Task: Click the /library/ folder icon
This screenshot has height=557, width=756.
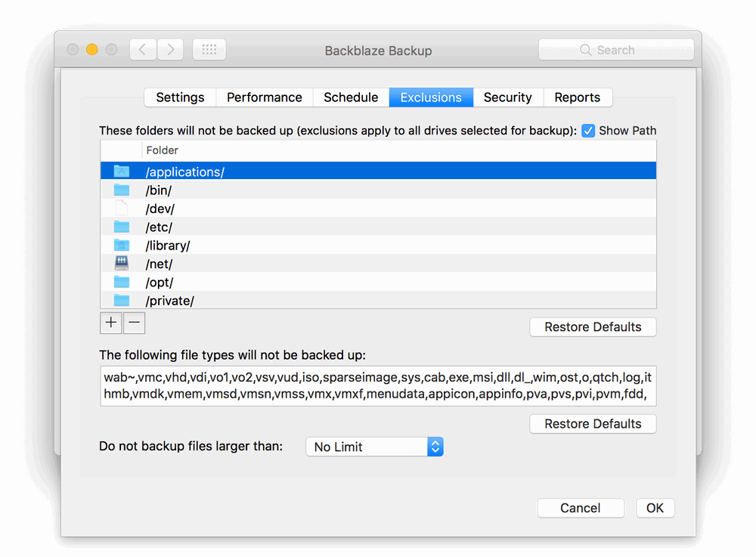Action: click(x=122, y=245)
